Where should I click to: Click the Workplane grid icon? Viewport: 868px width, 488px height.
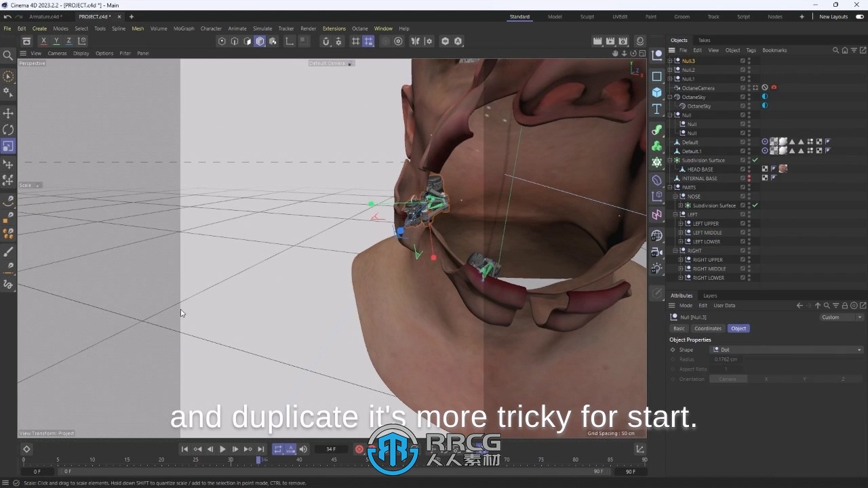coord(355,41)
